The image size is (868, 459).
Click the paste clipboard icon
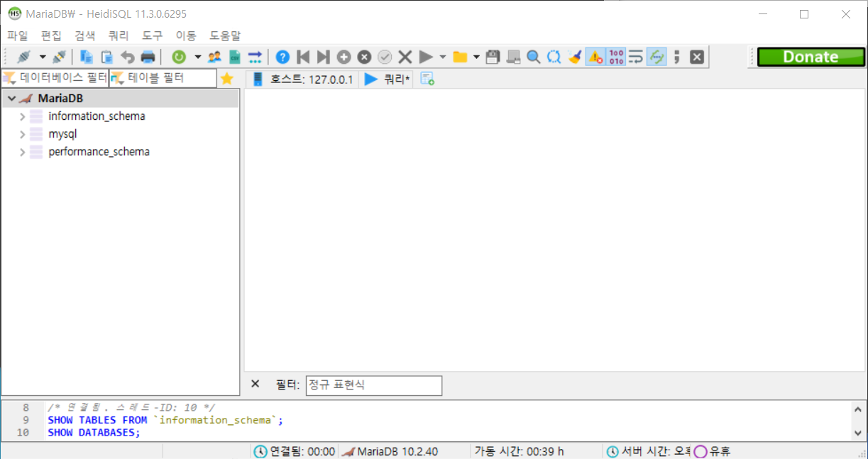point(107,57)
